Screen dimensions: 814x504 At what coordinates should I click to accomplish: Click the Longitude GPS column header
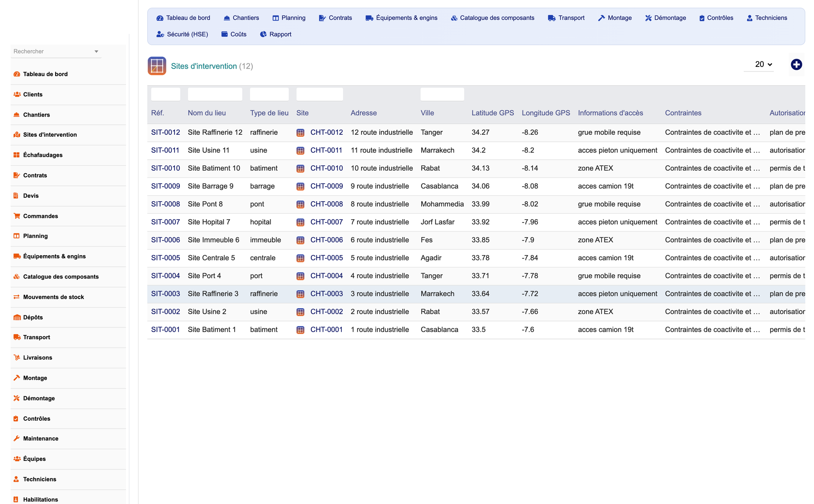(546, 113)
